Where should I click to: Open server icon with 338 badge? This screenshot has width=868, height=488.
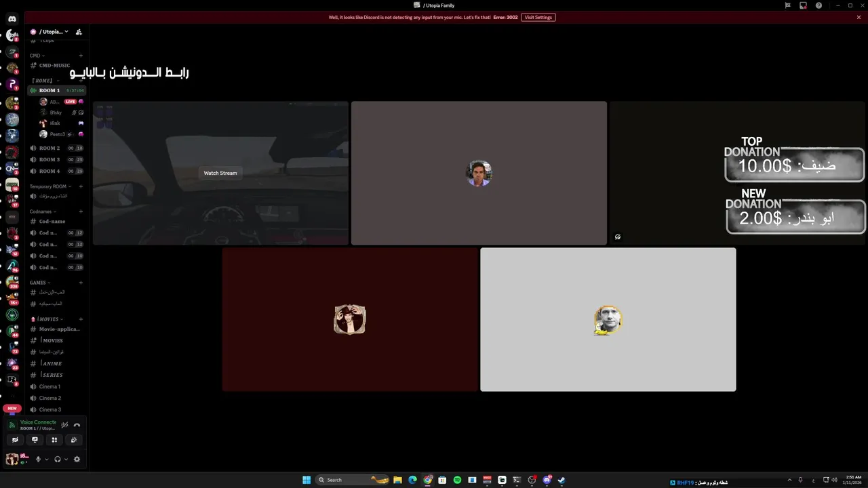12,281
